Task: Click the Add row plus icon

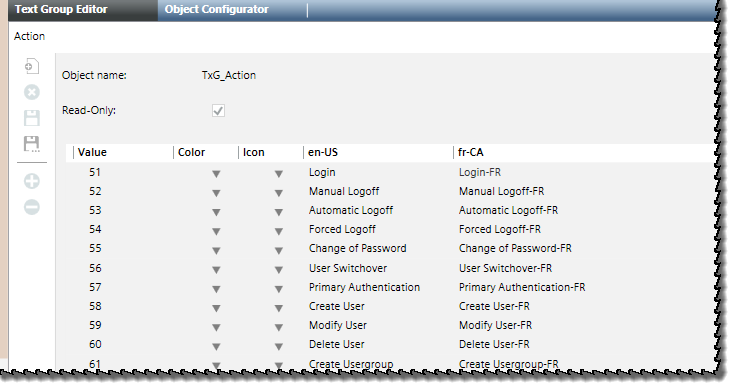Action: pyautogui.click(x=31, y=181)
